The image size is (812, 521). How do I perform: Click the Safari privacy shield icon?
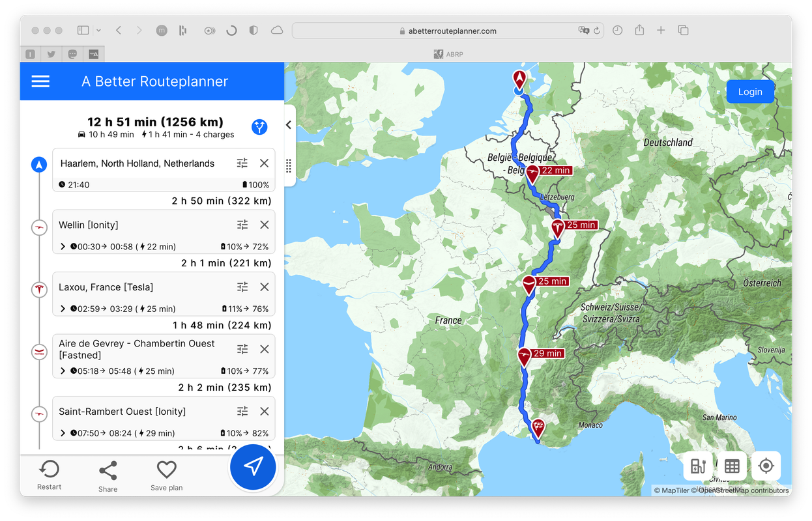pyautogui.click(x=254, y=30)
